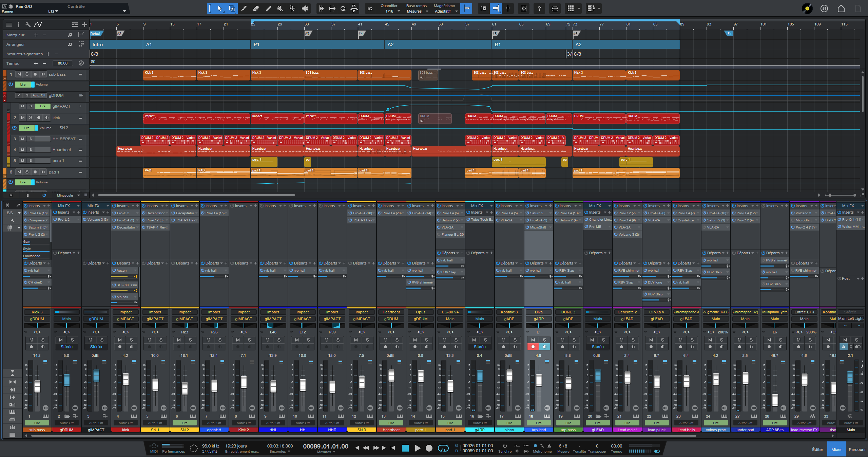This screenshot has height=457, width=868.
Task: Click the Heartbeat channel volume fader
Action: tap(391, 375)
